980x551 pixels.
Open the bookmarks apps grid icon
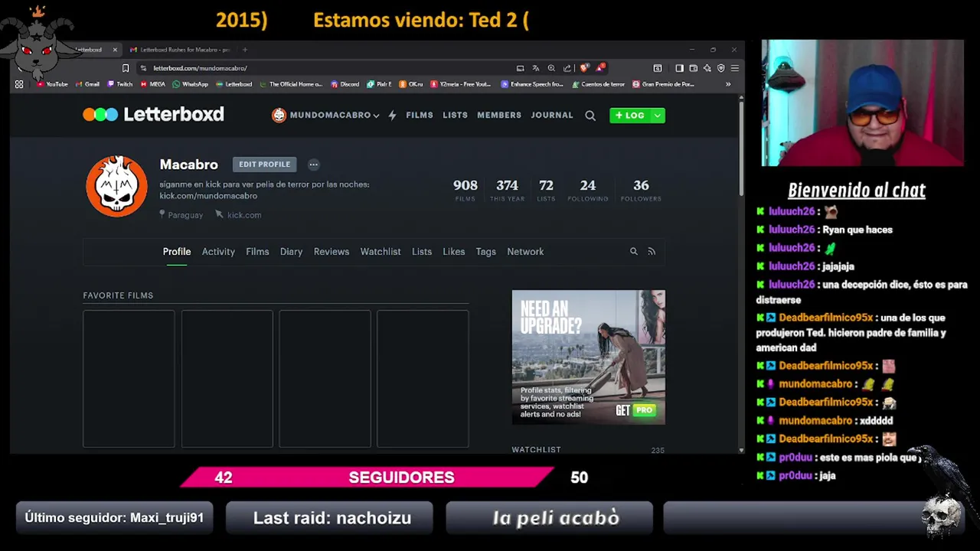click(x=19, y=84)
